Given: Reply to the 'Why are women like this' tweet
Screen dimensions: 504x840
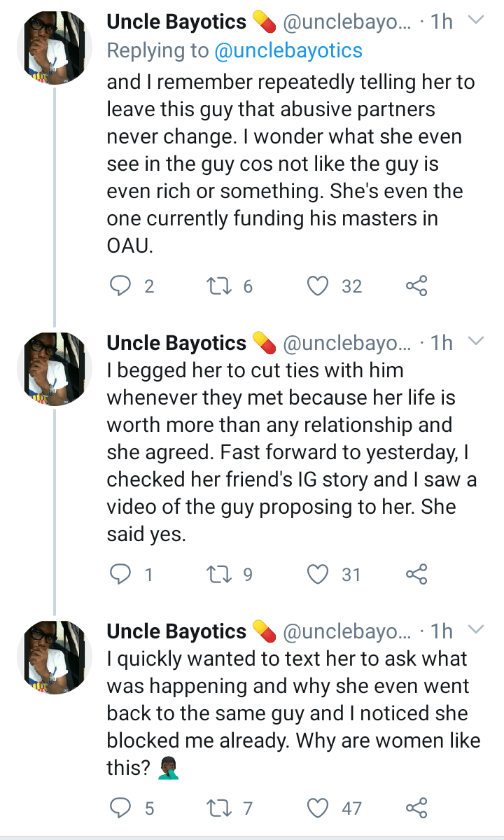Looking at the screenshot, I should [x=122, y=808].
